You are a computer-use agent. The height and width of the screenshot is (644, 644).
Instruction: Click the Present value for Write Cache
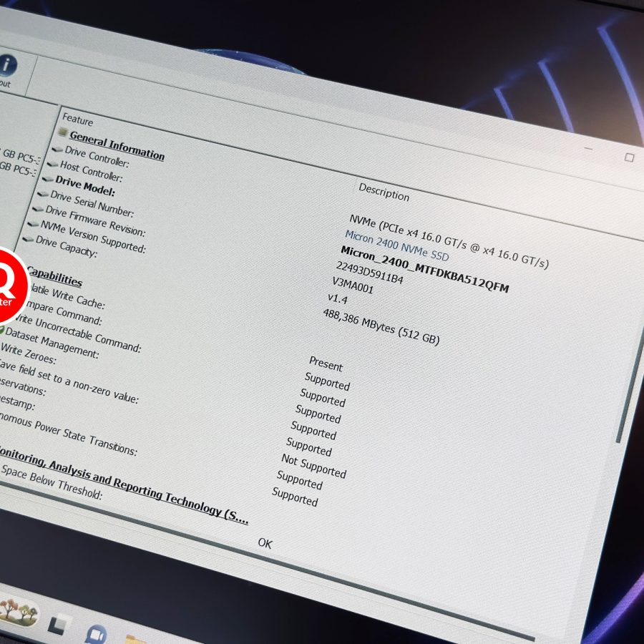[326, 364]
